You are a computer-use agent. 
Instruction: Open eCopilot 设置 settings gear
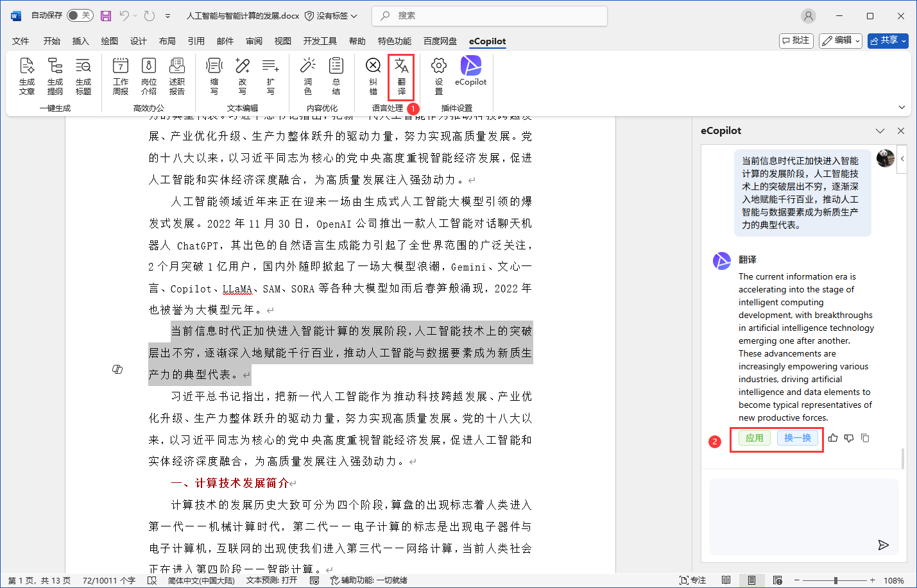(439, 76)
